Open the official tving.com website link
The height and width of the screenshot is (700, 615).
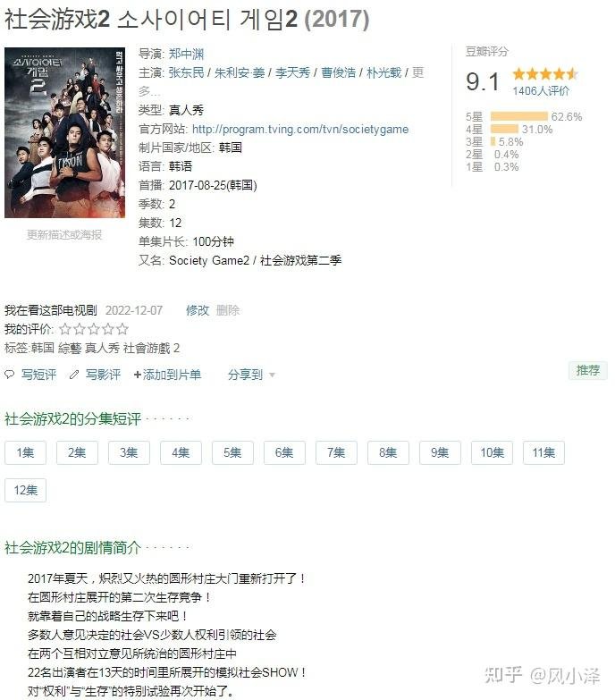[x=300, y=129]
